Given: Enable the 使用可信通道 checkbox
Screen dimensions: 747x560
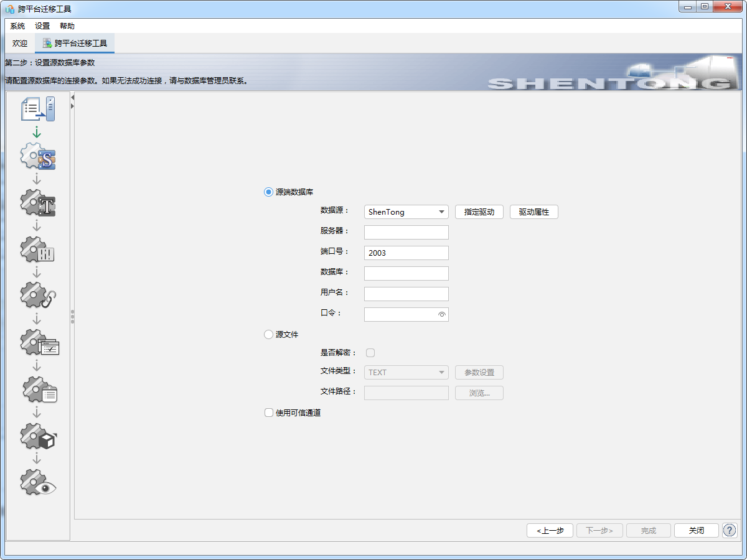Looking at the screenshot, I should (269, 413).
